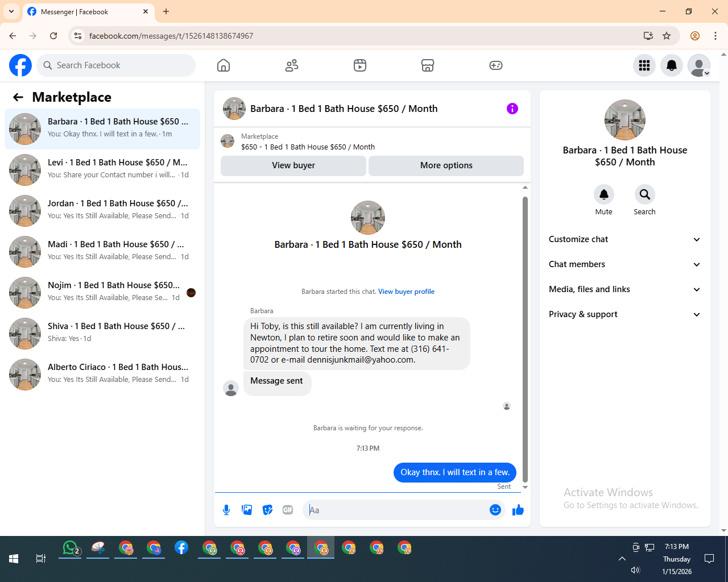Send a thumbs up like
The image size is (728, 582).
(518, 510)
